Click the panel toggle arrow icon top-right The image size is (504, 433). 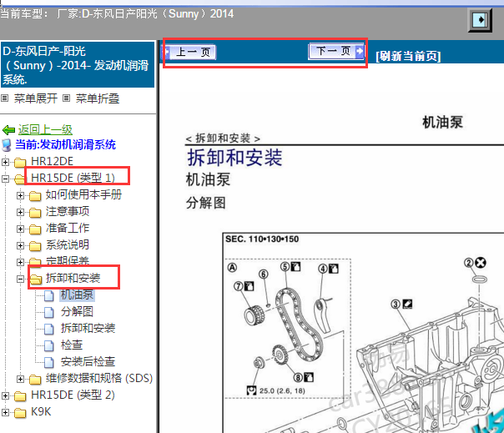[x=480, y=20]
